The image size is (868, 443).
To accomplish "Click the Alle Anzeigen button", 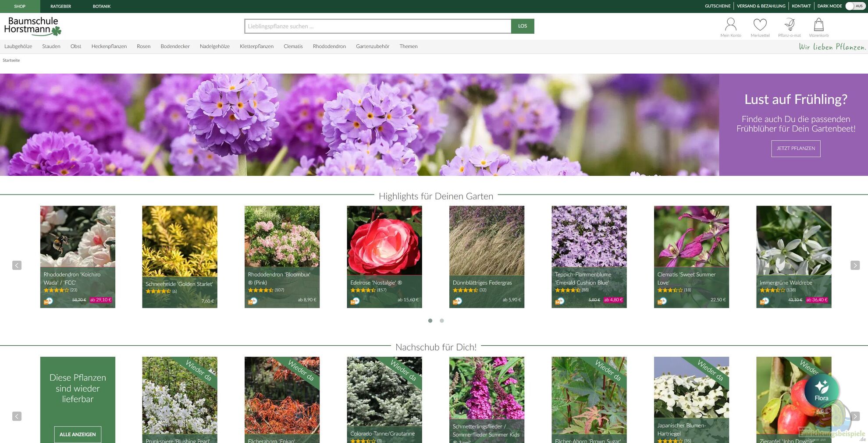I will click(78, 434).
